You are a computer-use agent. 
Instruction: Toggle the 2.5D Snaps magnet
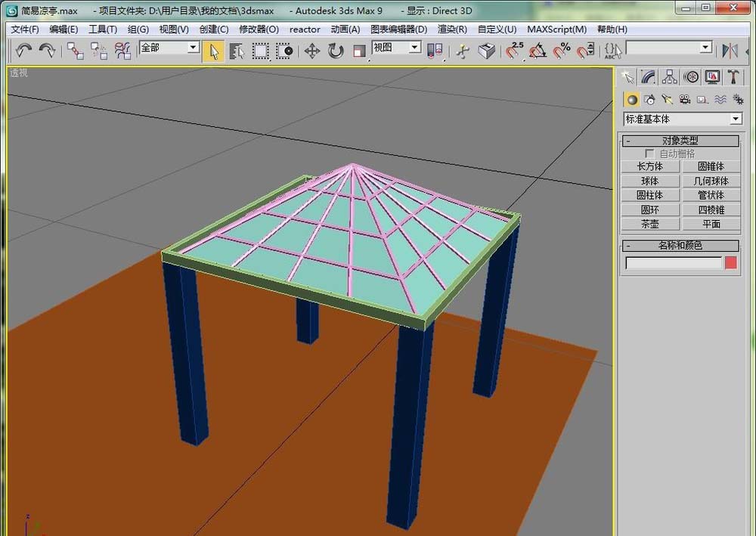click(514, 51)
